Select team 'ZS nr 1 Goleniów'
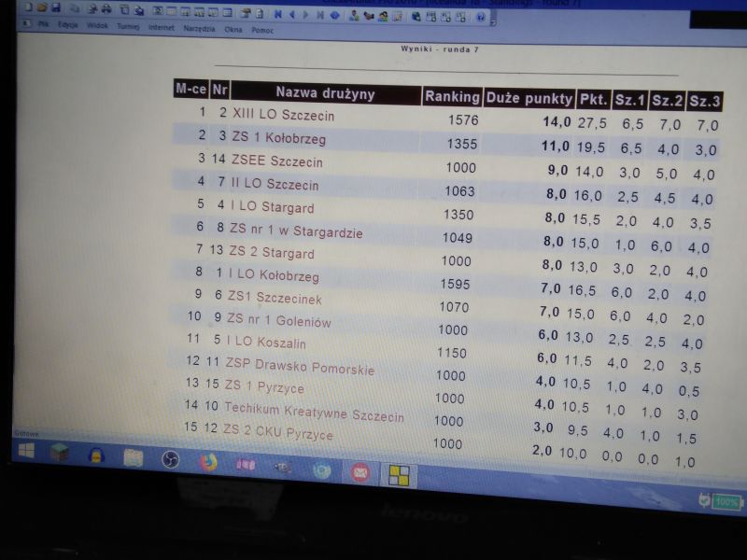 tap(278, 320)
